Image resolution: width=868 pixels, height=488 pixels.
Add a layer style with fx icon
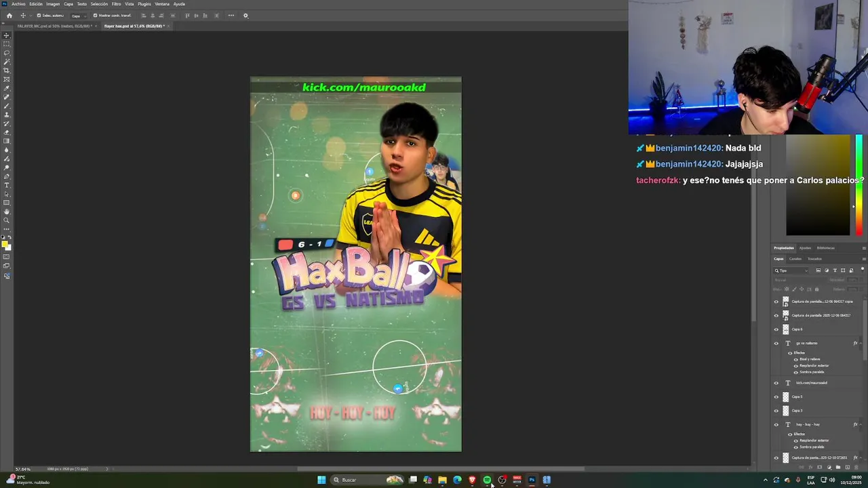click(810, 467)
